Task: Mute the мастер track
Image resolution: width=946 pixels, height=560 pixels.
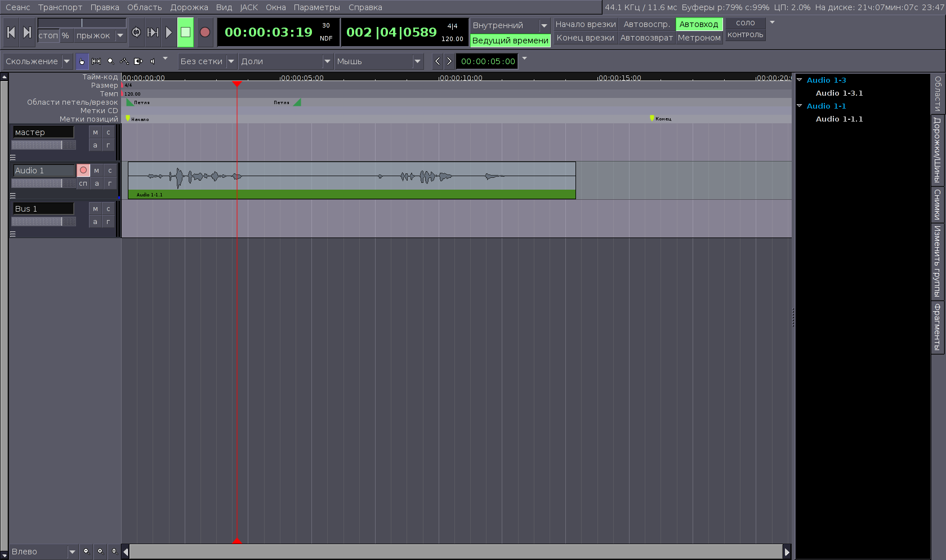Action: click(x=95, y=132)
